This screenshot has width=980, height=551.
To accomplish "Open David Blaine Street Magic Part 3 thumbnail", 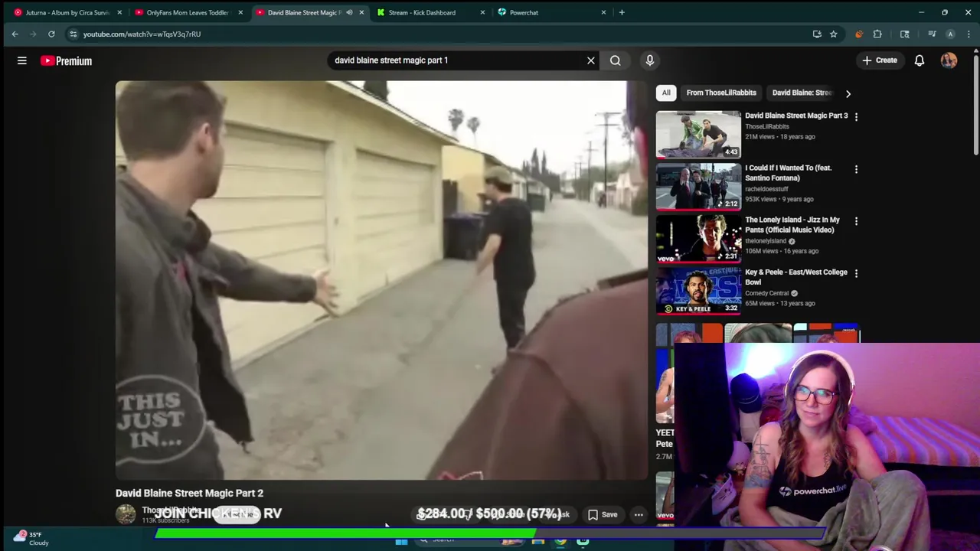I will [x=698, y=134].
